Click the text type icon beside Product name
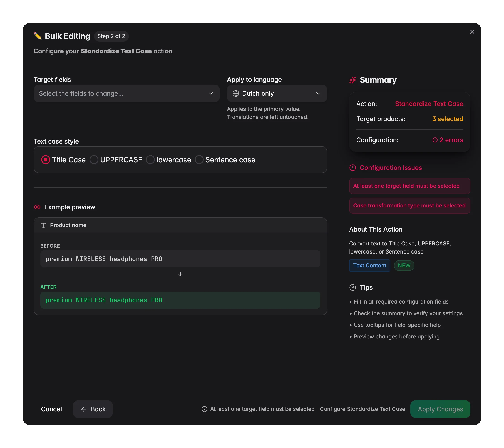The image size is (504, 448). click(x=43, y=225)
